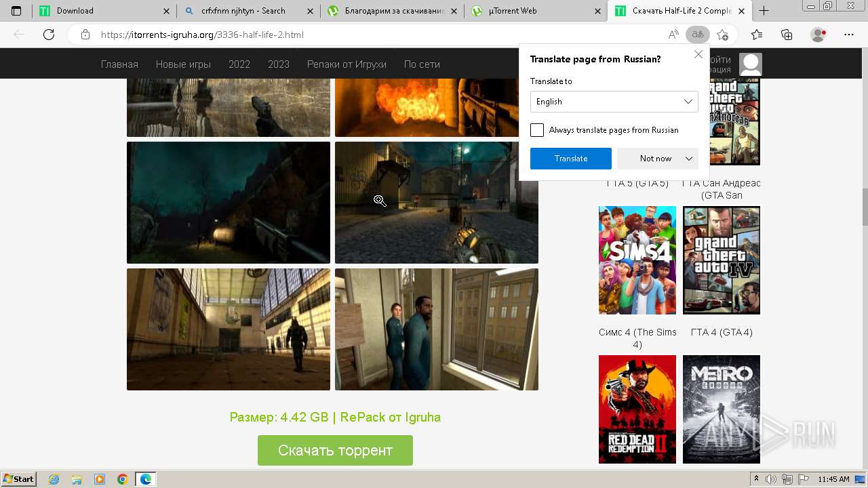Add this page to favorites star icon
868x488 pixels.
(723, 35)
